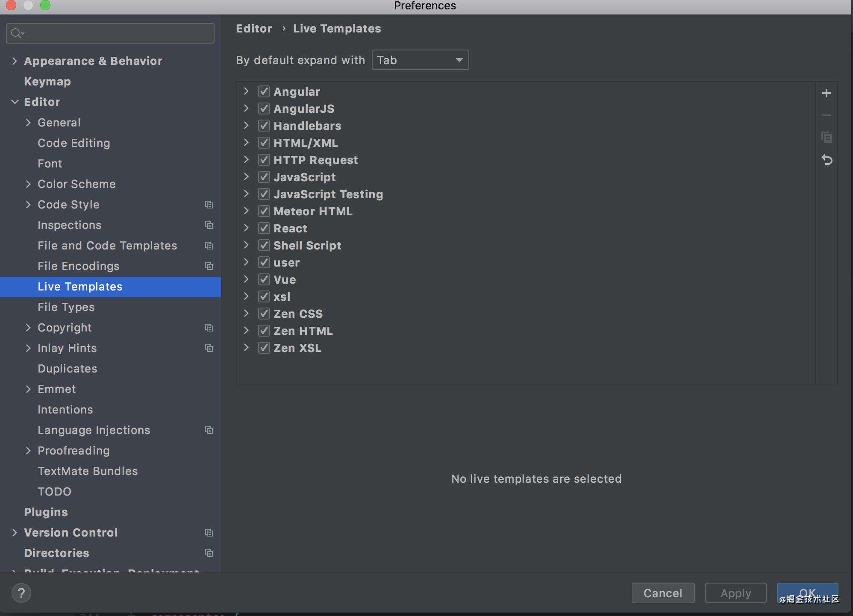Uncheck the user template group
Image resolution: width=853 pixels, height=616 pixels.
264,262
